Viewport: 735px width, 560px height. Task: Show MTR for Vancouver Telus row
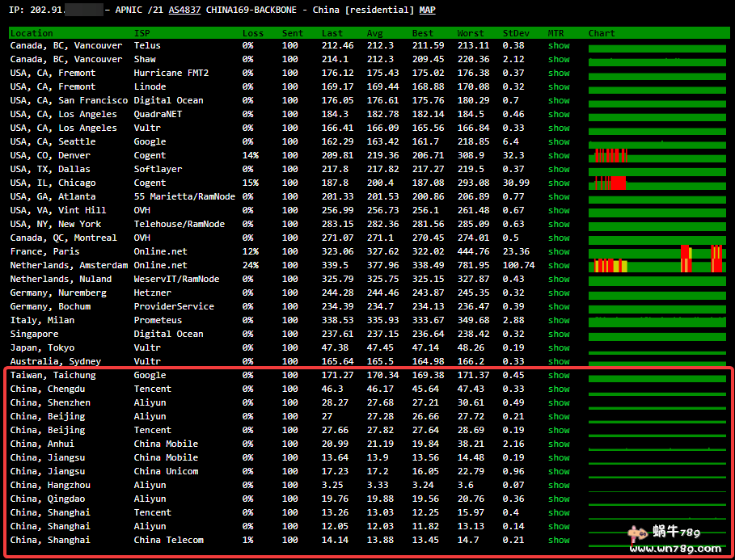(x=559, y=46)
